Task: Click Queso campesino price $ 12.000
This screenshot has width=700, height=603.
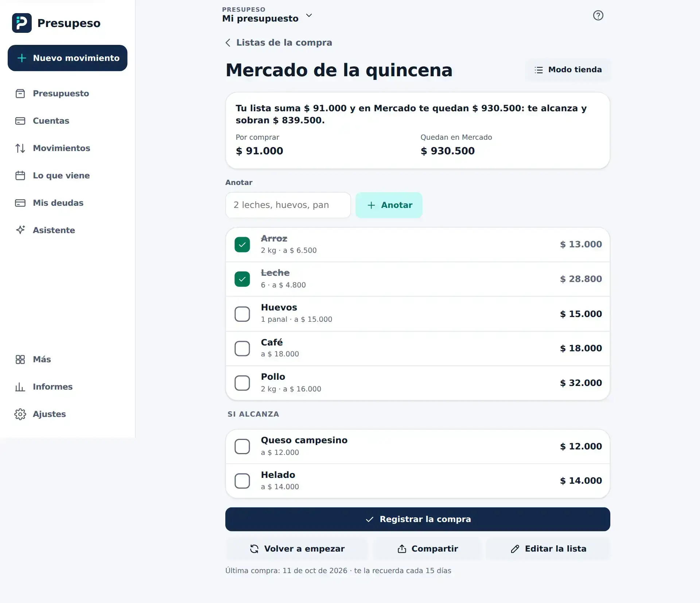Action: tap(581, 447)
